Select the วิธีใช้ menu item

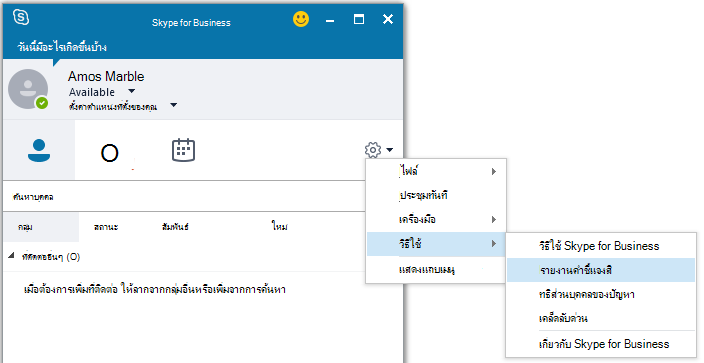pos(436,244)
